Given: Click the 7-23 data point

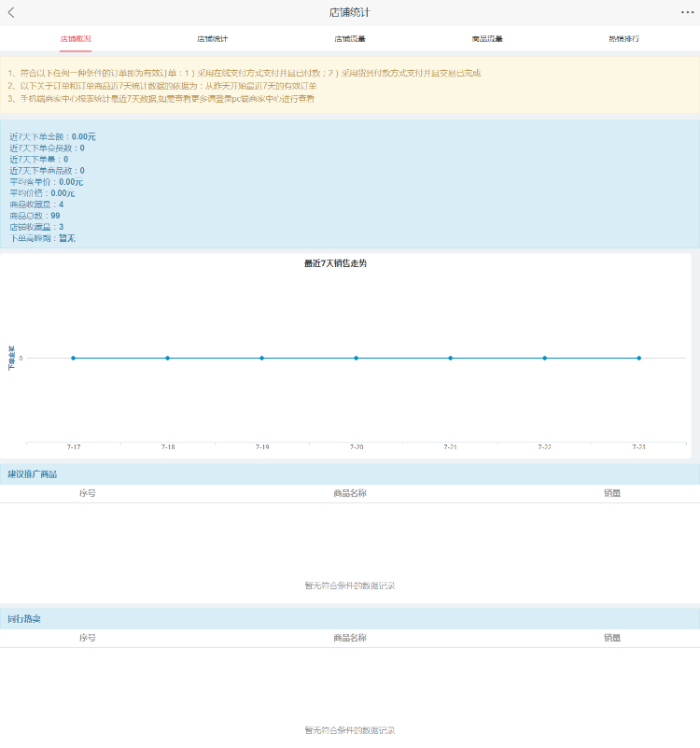Looking at the screenshot, I should point(639,358).
